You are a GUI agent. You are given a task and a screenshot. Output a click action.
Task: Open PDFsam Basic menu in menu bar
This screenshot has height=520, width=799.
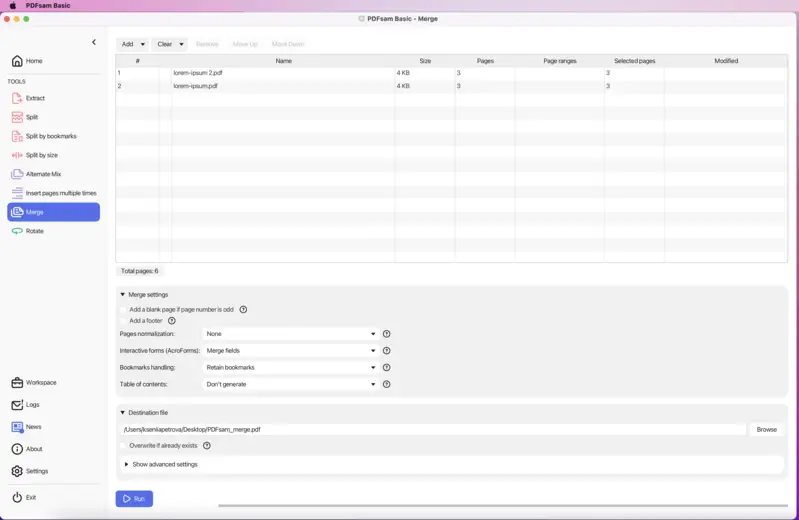pyautogui.click(x=48, y=5)
